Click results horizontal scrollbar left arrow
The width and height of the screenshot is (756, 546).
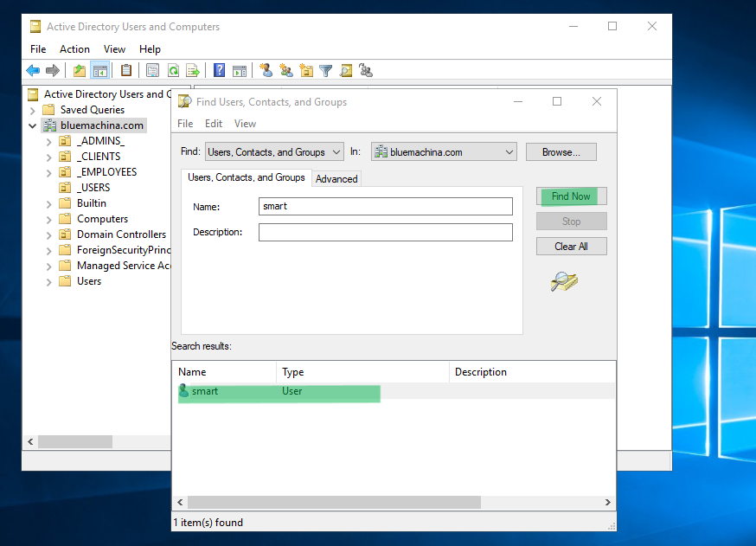click(180, 502)
